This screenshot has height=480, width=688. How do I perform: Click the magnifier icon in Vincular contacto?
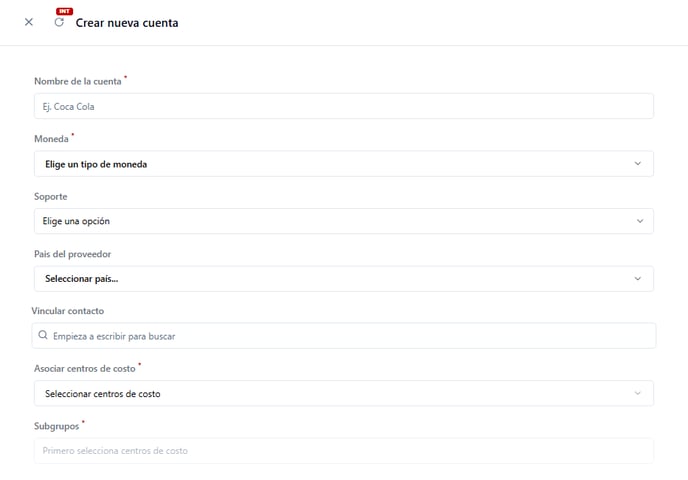tap(43, 336)
